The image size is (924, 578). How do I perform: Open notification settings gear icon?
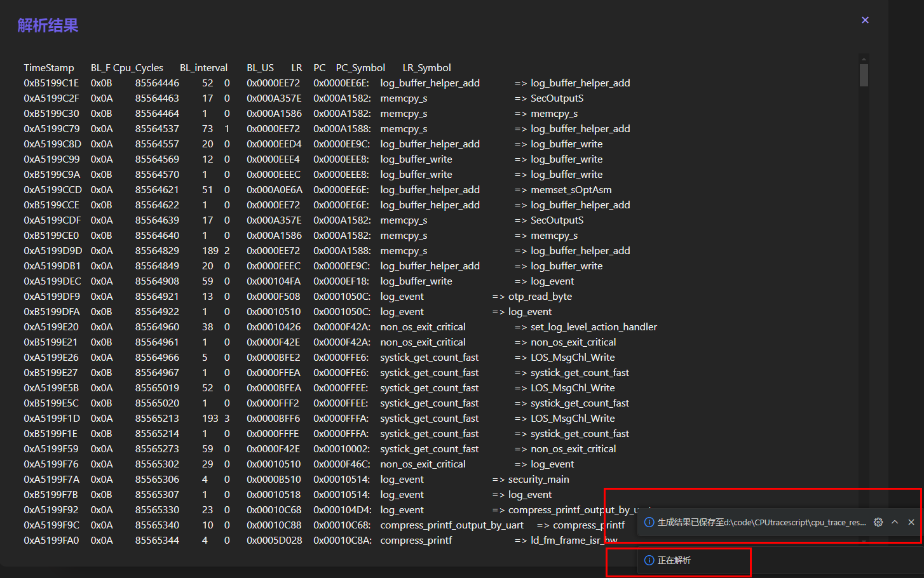pyautogui.click(x=878, y=522)
